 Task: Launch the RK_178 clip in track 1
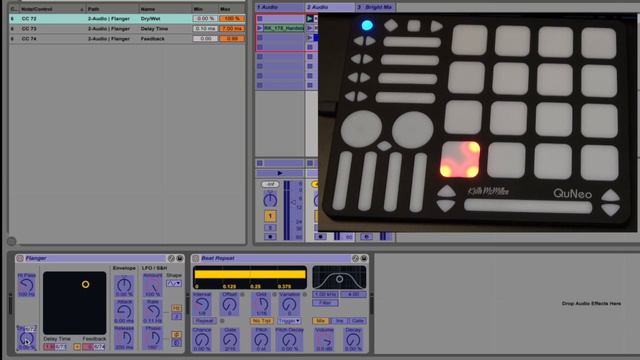(x=260, y=28)
